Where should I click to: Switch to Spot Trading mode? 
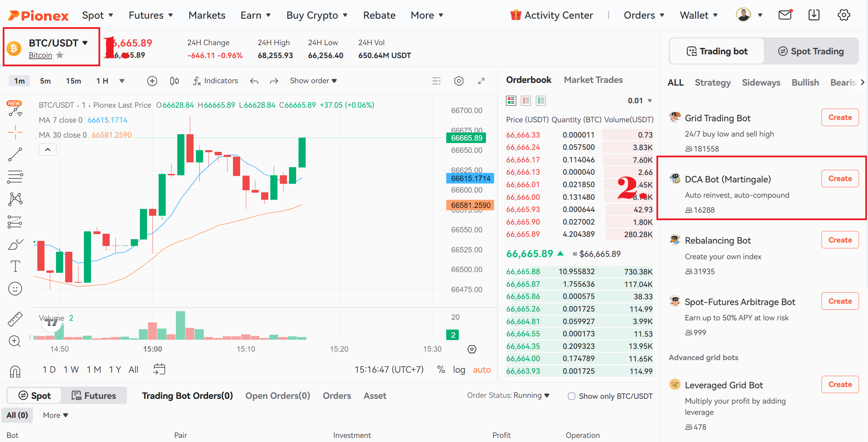pyautogui.click(x=811, y=51)
